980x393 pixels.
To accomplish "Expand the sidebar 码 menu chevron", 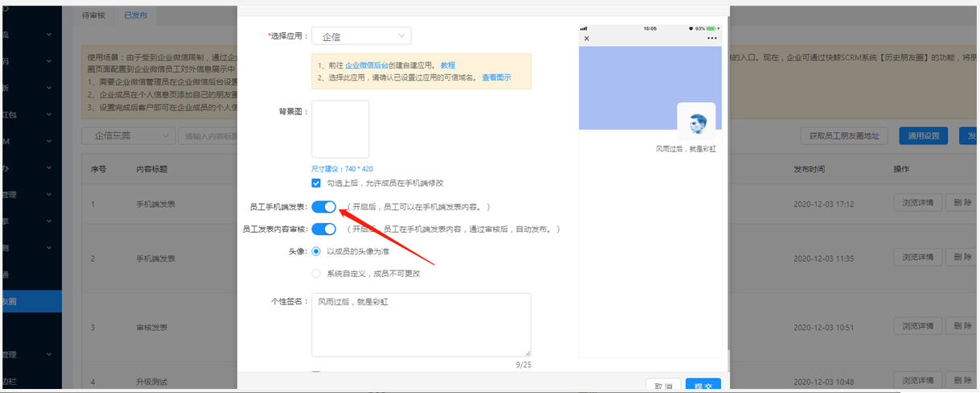I will 49,61.
